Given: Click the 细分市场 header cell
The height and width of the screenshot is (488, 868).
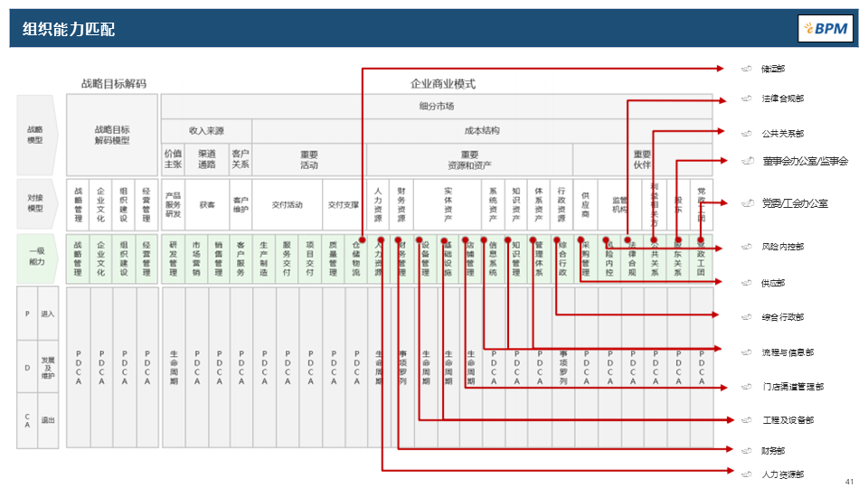Looking at the screenshot, I should pyautogui.click(x=436, y=106).
